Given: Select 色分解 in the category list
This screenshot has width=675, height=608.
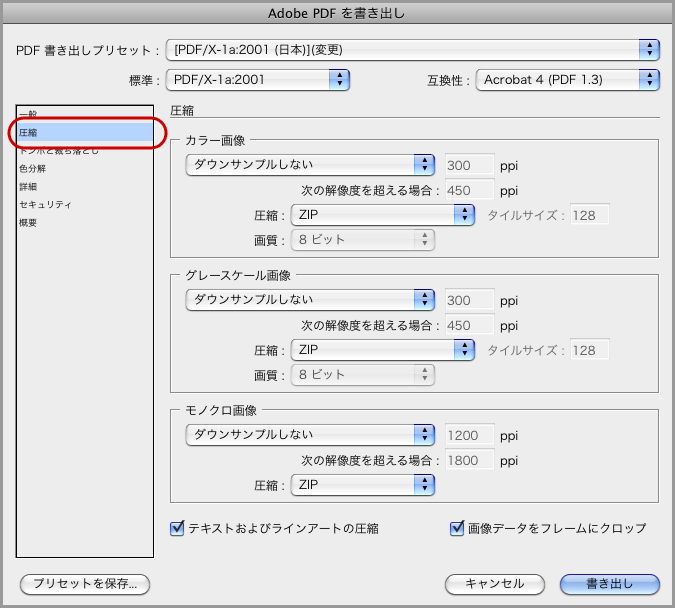Looking at the screenshot, I should coord(85,168).
